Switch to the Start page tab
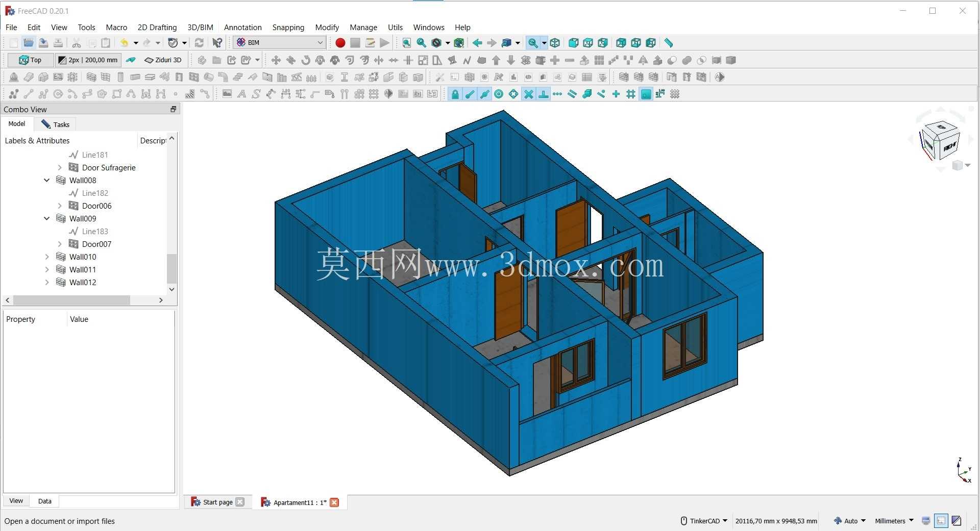Image resolution: width=980 pixels, height=531 pixels. (217, 502)
